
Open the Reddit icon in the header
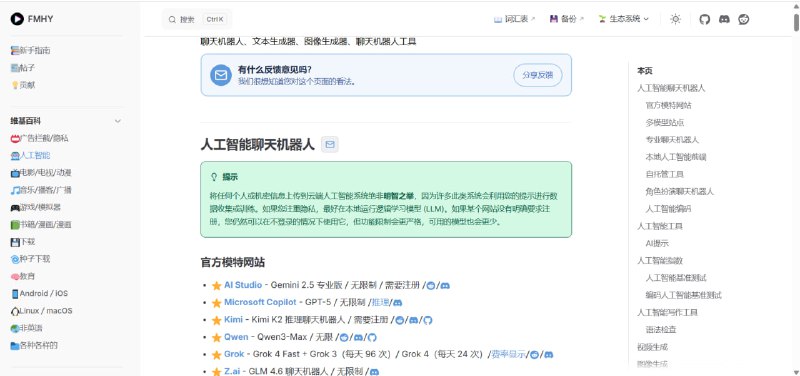coord(743,19)
